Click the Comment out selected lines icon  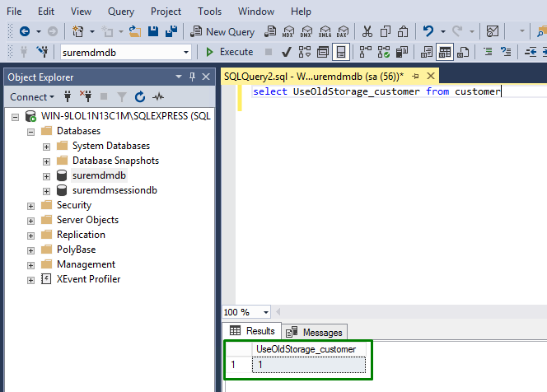[x=488, y=53]
